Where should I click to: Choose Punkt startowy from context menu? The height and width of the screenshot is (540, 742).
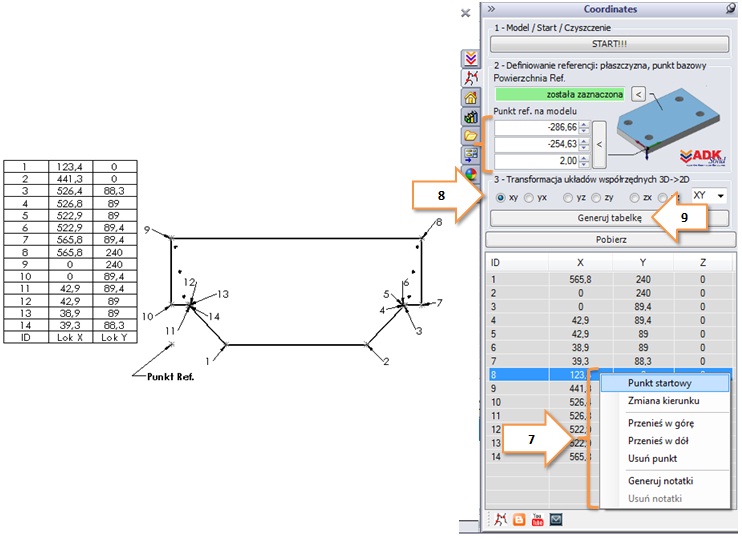point(664,383)
